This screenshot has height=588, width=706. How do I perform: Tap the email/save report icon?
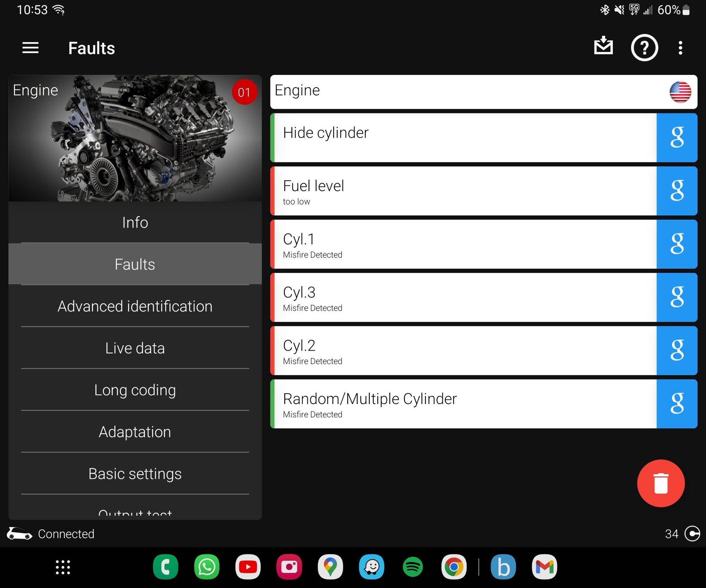coord(603,46)
